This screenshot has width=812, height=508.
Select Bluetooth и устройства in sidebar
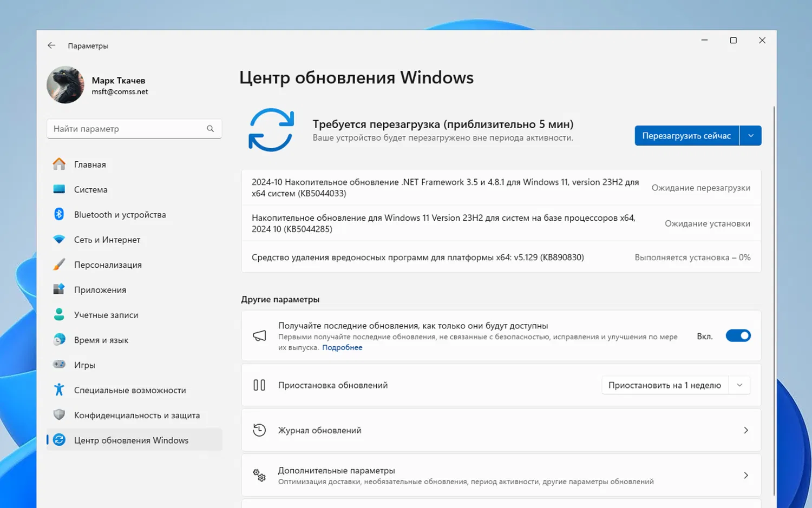[x=134, y=214]
